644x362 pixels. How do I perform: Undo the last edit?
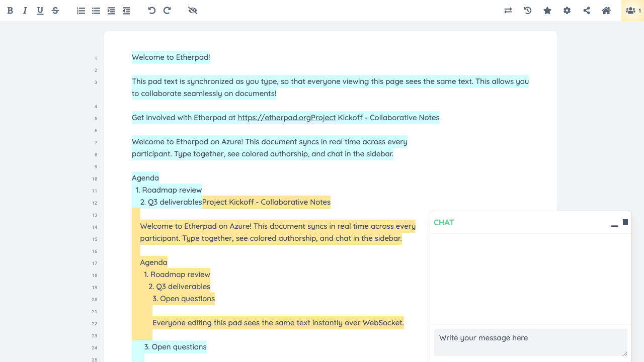[x=152, y=11]
